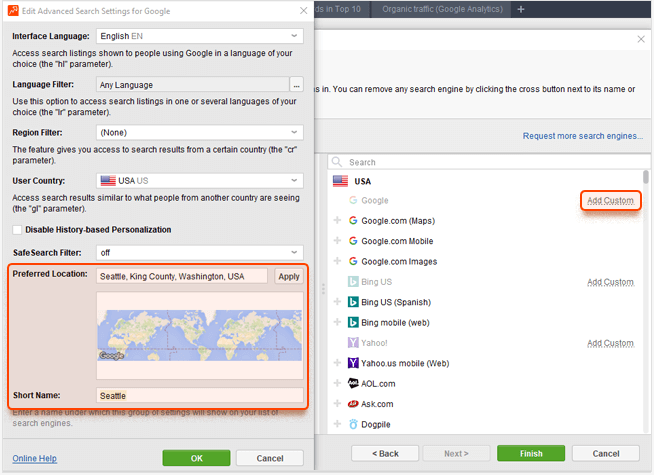Select Dogpile entry

[376, 425]
